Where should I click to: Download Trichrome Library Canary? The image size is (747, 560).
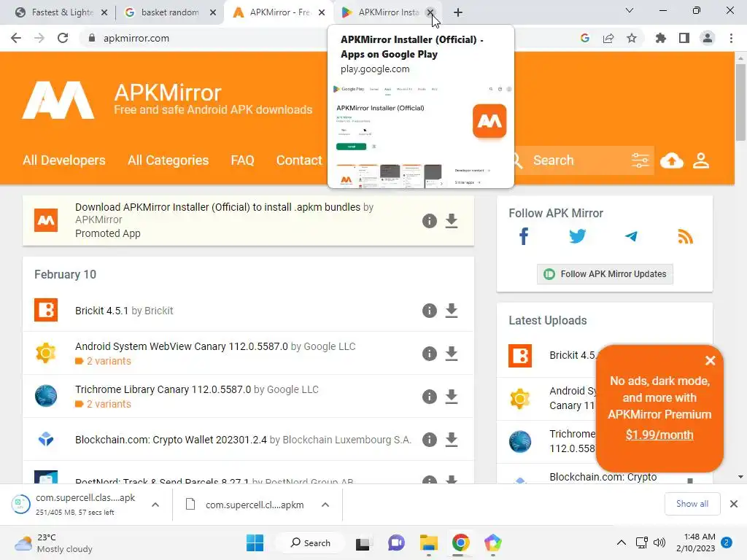(452, 396)
